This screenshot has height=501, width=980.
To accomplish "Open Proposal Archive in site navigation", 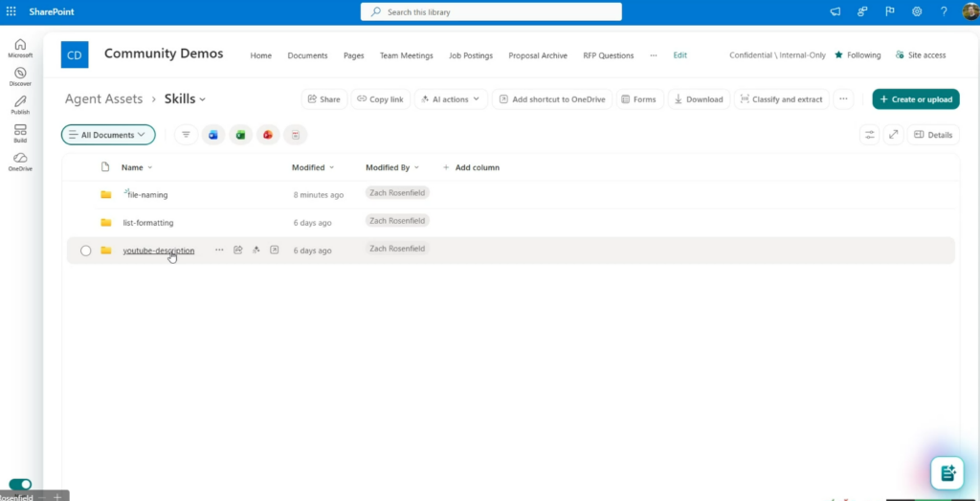I will click(x=538, y=55).
